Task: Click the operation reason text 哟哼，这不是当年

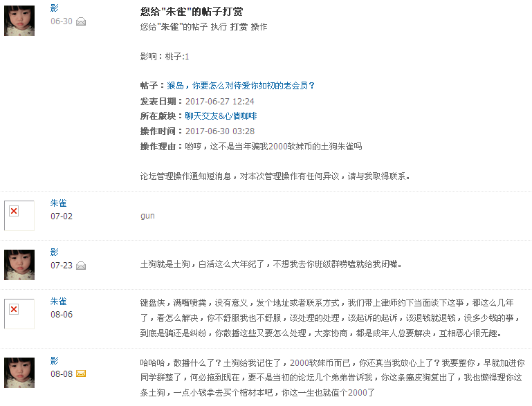Action: (x=273, y=147)
